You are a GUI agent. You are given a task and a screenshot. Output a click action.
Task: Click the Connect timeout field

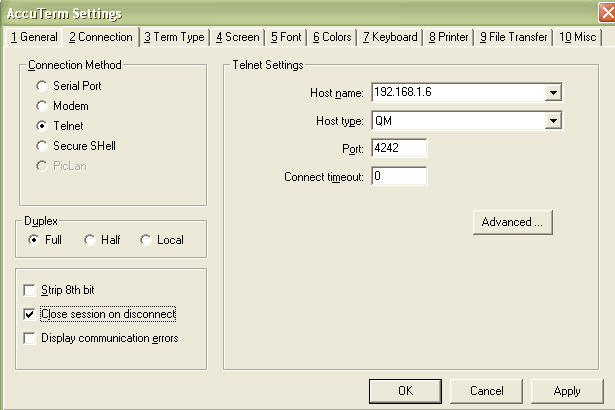(x=399, y=177)
